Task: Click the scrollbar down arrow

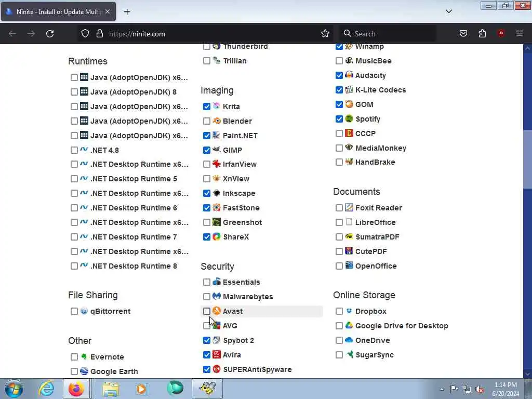Action: (527, 374)
